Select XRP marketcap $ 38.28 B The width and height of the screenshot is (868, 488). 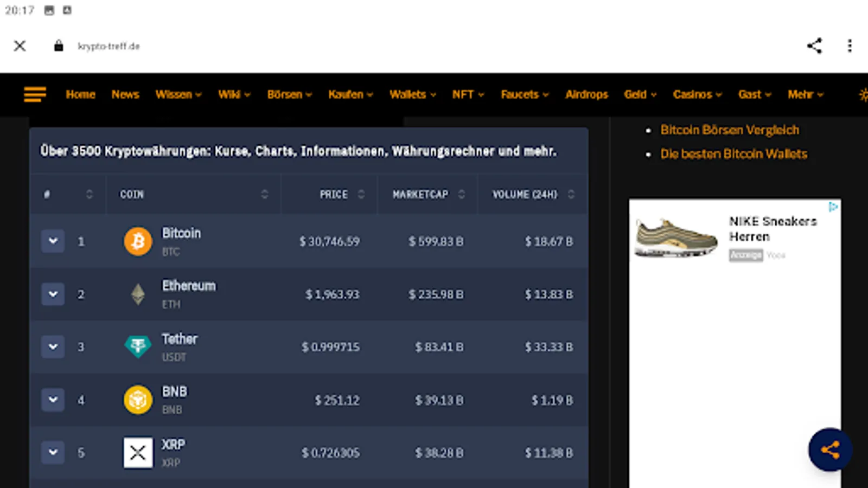439,453
